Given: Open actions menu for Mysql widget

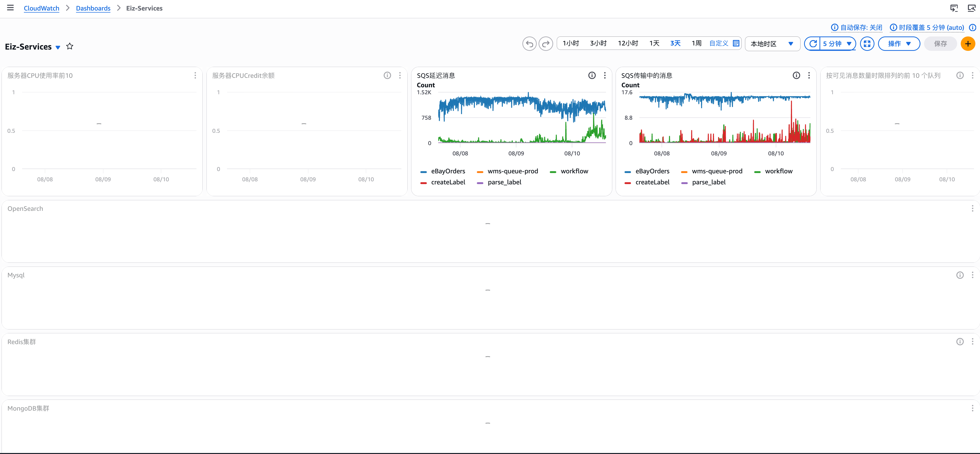Looking at the screenshot, I should point(972,275).
